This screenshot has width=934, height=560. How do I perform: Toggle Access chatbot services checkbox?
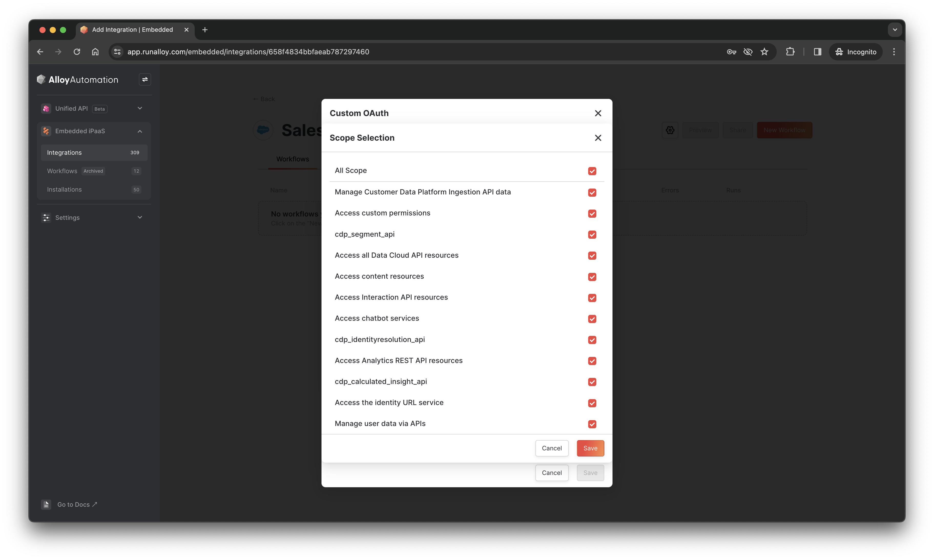(592, 319)
